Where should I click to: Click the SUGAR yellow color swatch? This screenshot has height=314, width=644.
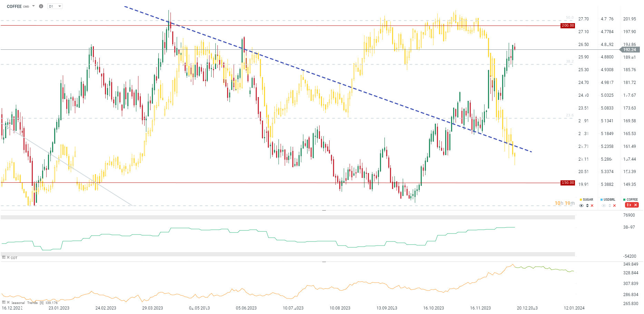click(581, 200)
